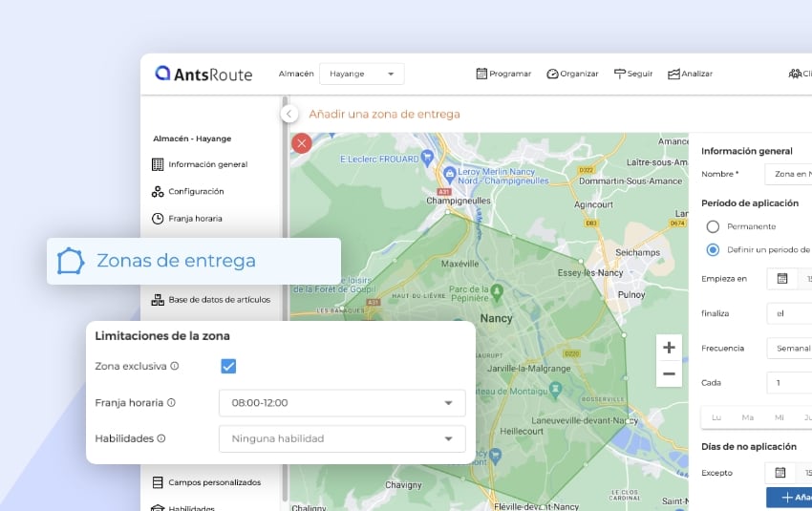Select the Permanente radio option
The height and width of the screenshot is (511, 812).
point(713,226)
